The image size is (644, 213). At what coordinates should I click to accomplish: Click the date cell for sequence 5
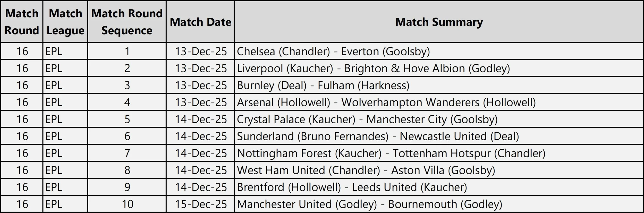[x=200, y=119]
